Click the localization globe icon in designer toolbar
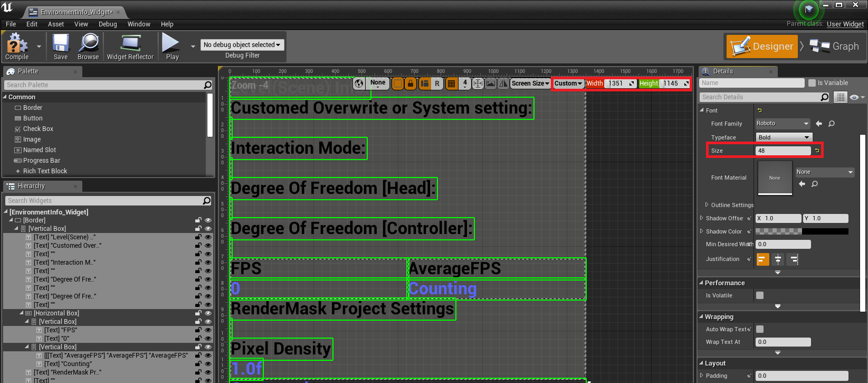The height and width of the screenshot is (383, 868). coord(359,83)
